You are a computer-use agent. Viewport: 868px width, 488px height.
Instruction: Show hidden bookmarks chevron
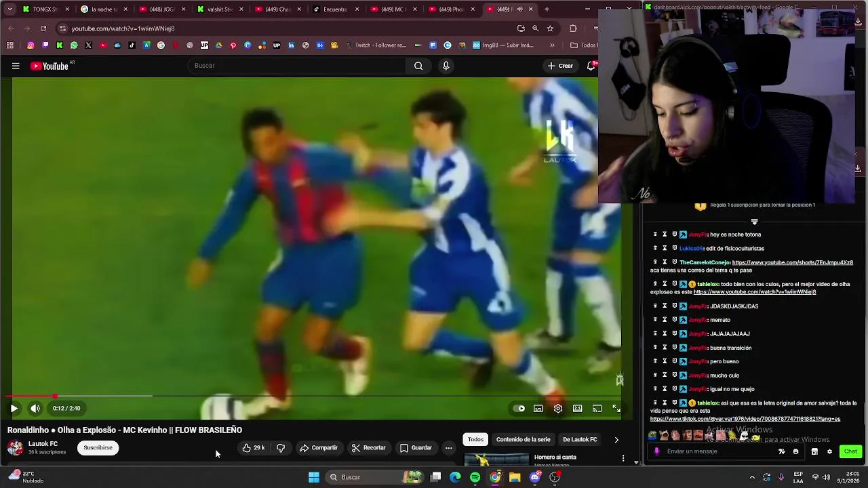point(552,45)
